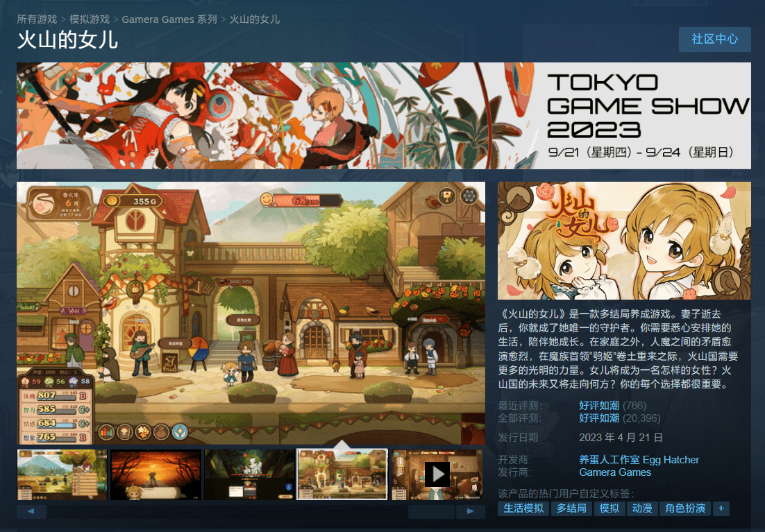Select the 角色扮演 tag

(684, 508)
